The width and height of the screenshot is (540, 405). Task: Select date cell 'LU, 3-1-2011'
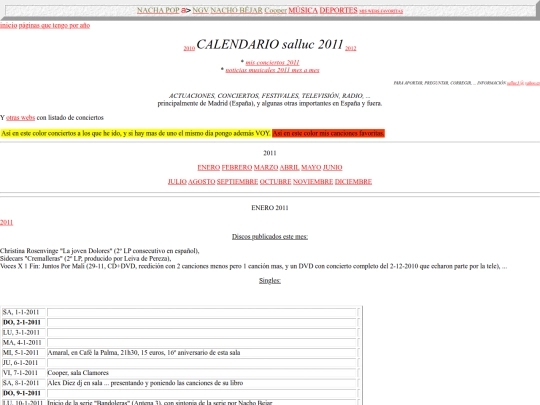[x=23, y=333]
